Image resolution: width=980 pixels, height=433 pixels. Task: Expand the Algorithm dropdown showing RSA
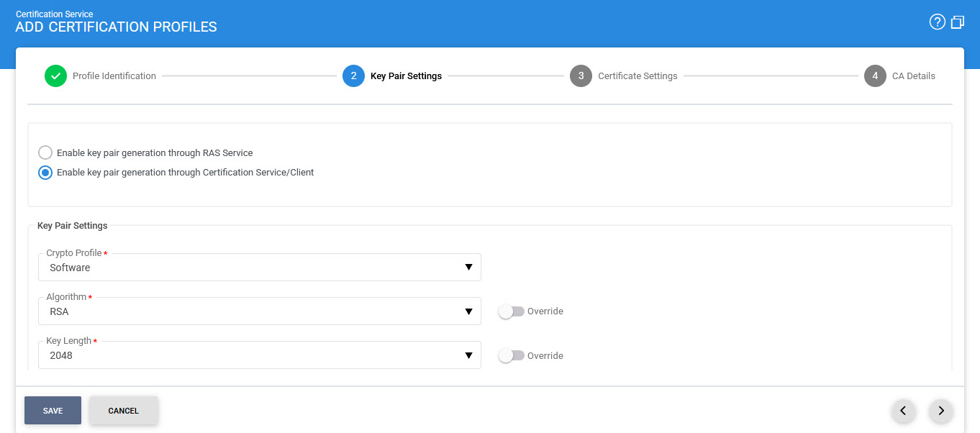[x=259, y=311]
